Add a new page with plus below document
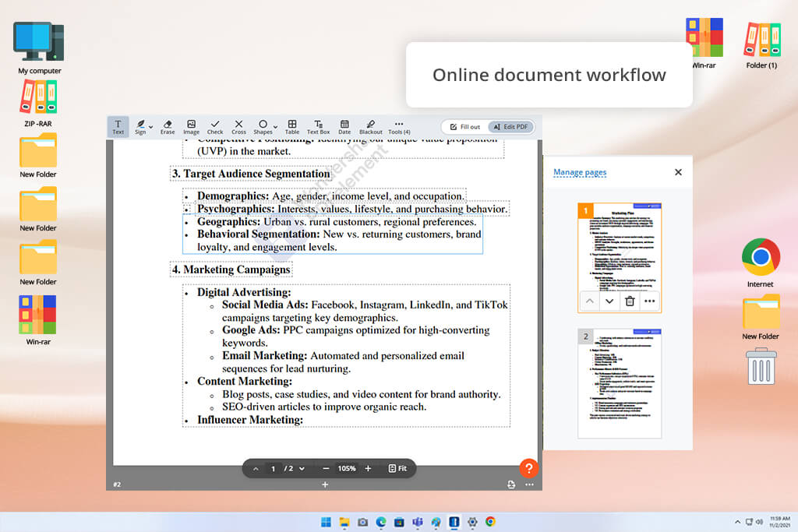798x532 pixels. tap(325, 484)
